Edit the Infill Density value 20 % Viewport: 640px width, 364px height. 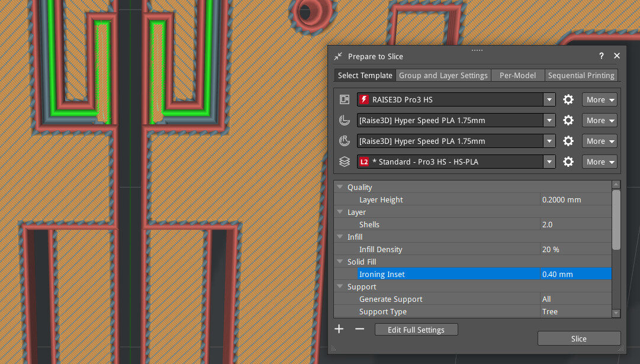pos(575,249)
